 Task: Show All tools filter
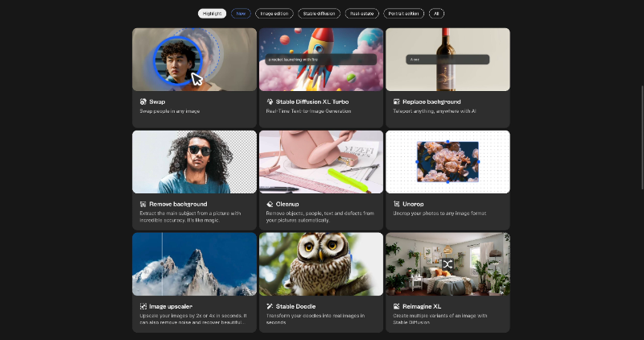(x=436, y=14)
